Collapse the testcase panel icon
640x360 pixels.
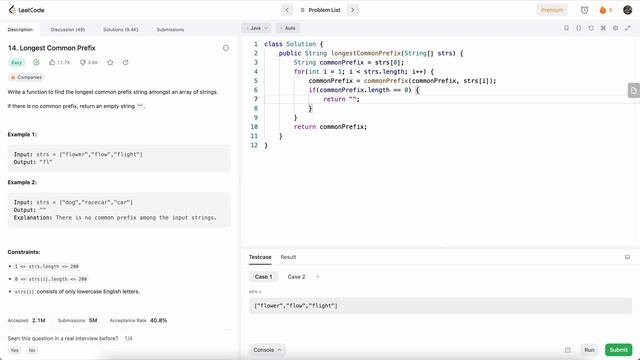click(627, 257)
